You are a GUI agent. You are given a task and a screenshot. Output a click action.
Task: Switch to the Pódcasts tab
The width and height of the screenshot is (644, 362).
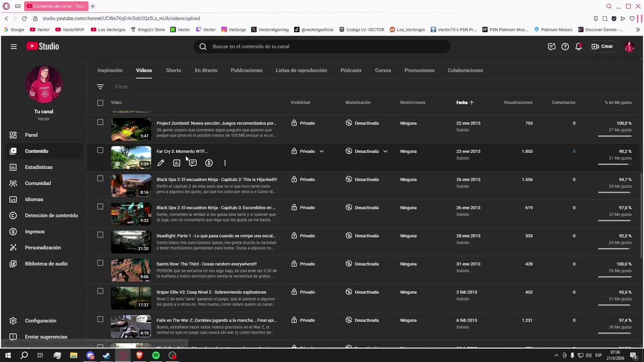(351, 70)
